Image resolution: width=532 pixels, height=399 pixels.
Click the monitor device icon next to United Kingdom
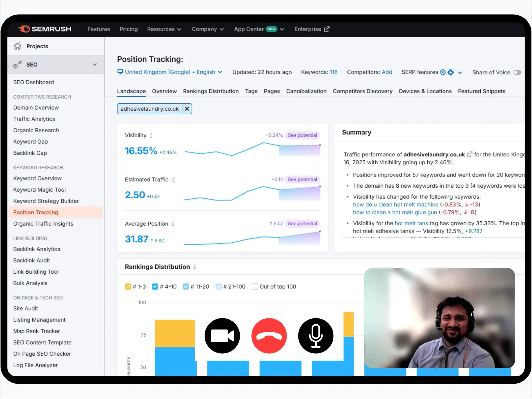pyautogui.click(x=120, y=72)
